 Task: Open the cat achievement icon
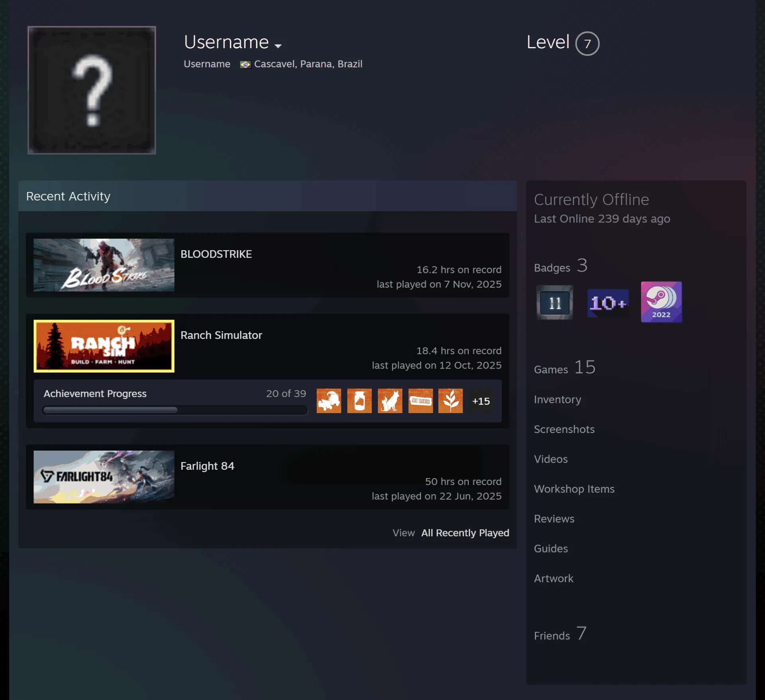[390, 401]
